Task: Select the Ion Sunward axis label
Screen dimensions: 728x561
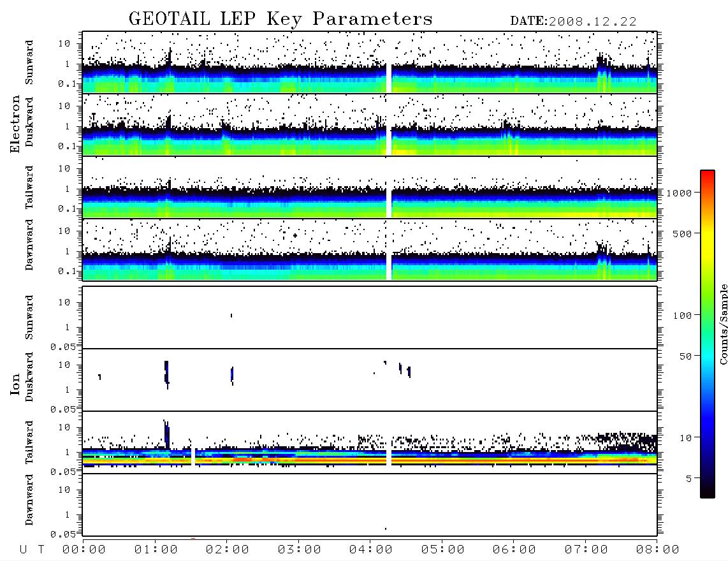Action: [x=29, y=317]
